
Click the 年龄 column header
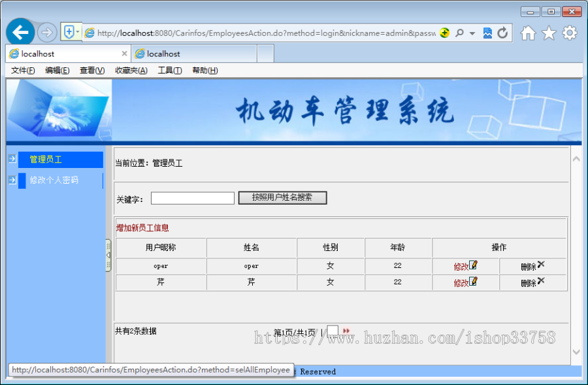coord(398,248)
